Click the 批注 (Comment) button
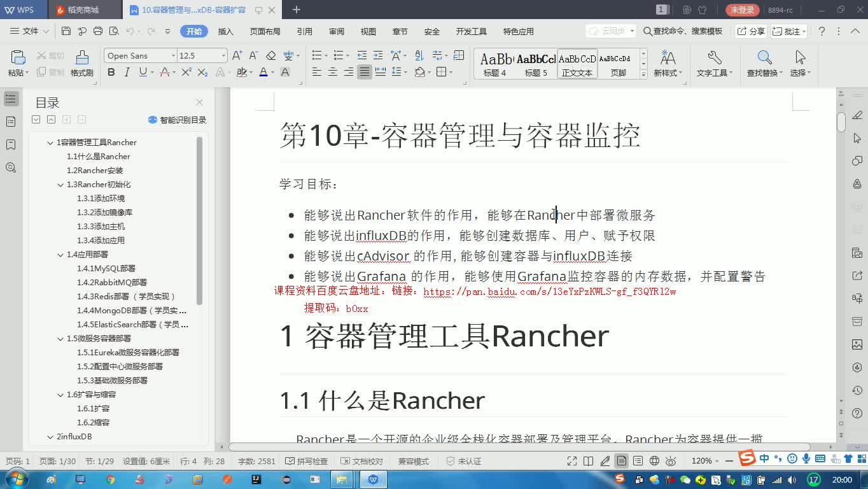Viewport: 868px width, 489px height. (789, 31)
